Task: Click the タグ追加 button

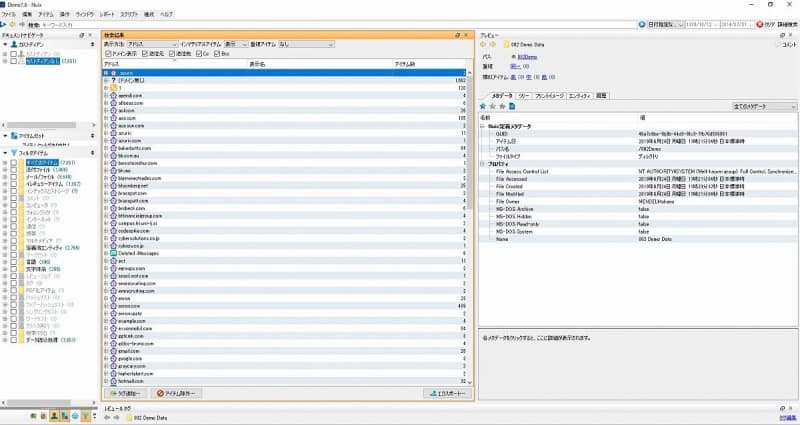Action: [126, 393]
